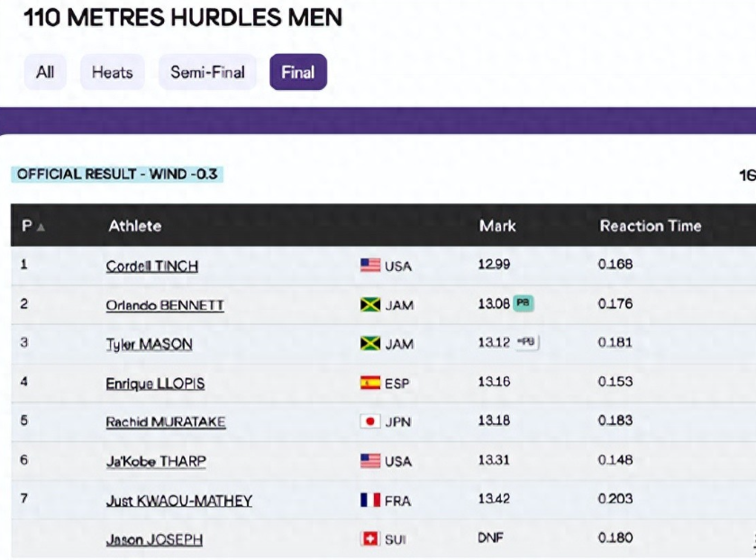Click the green PB badge next to 13.08
The width and height of the screenshot is (756, 560).
pos(524,303)
